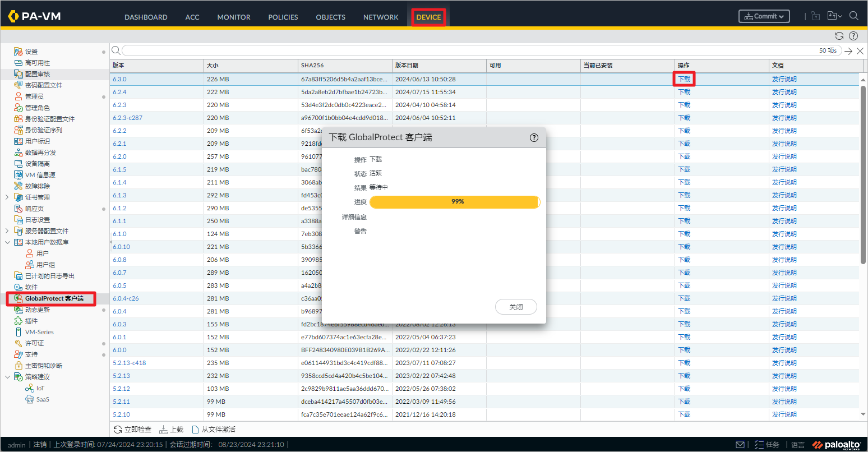This screenshot has width=868, height=452.
Task: Collapse the 本地用户数据库 tree node
Action: pos(7,242)
